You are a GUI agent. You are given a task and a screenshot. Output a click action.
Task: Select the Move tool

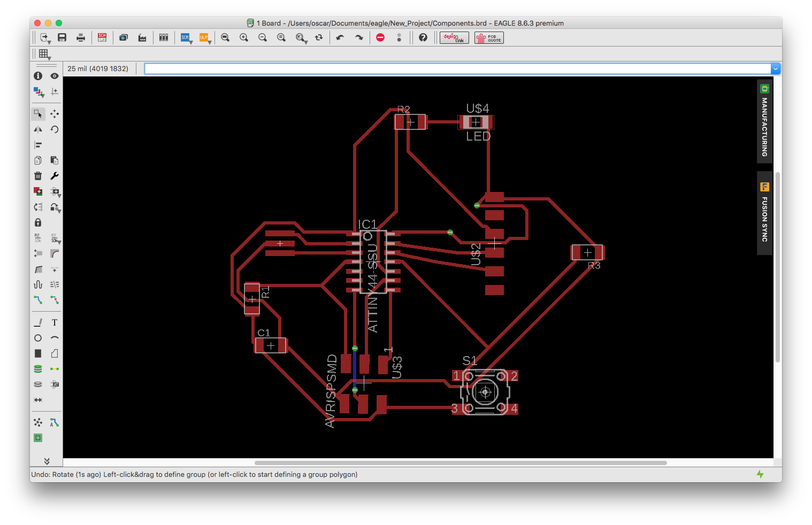(x=55, y=114)
